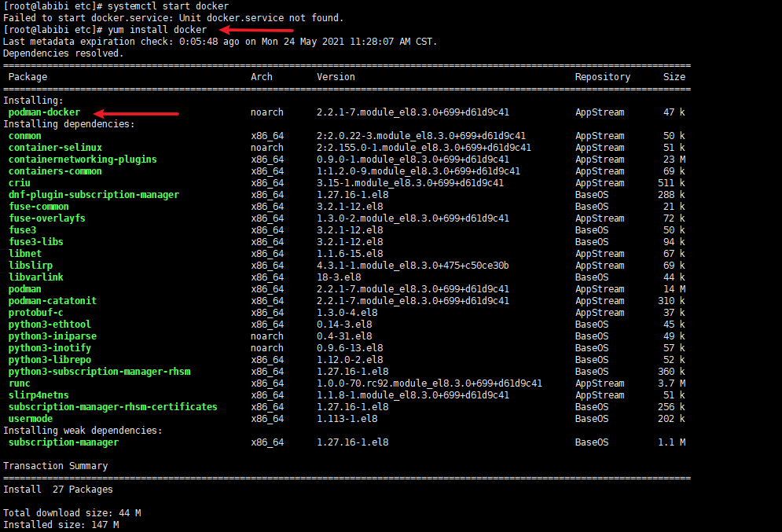Select the libslirp package name
The width and height of the screenshot is (782, 532).
(x=31, y=266)
